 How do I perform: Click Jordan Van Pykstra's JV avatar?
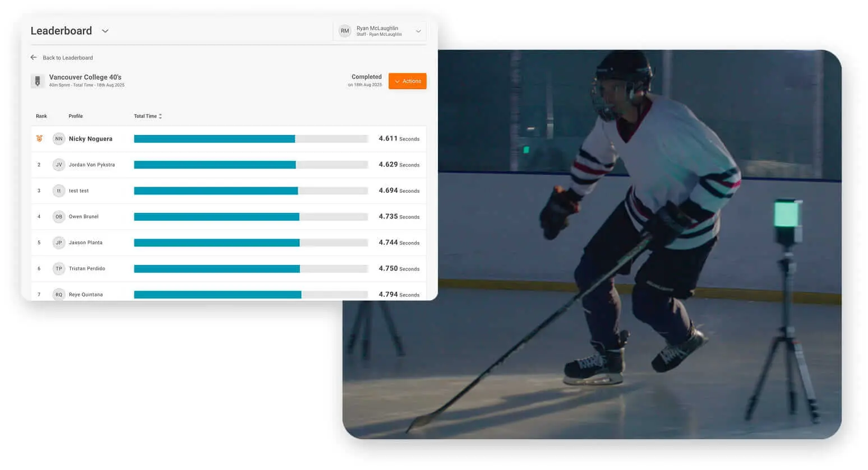[59, 165]
